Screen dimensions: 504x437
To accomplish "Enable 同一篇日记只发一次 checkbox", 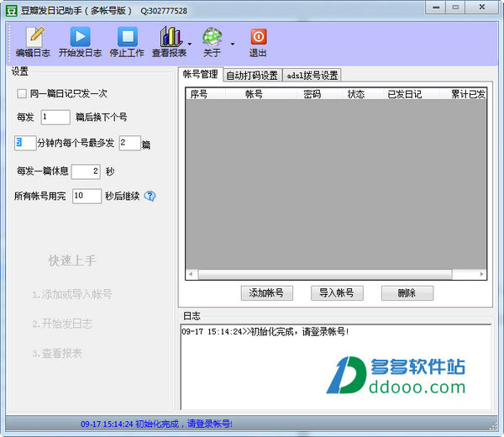I will click(x=22, y=93).
